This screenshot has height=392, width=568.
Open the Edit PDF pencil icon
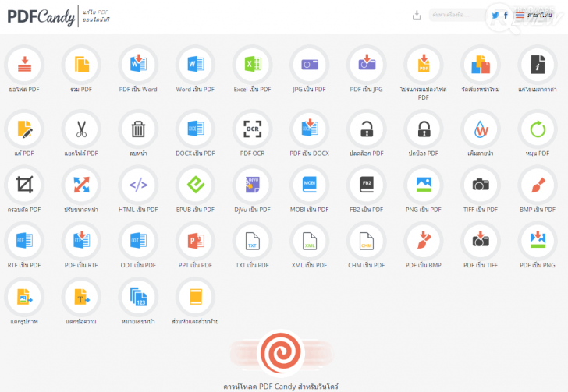tap(24, 129)
